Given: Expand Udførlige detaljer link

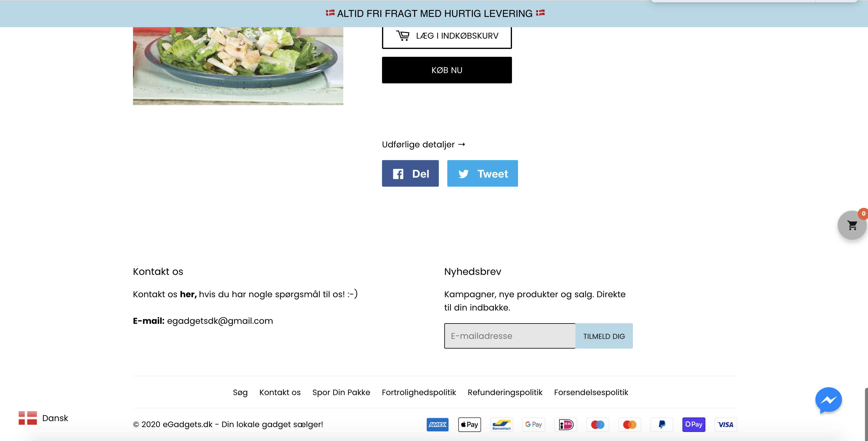Looking at the screenshot, I should [423, 144].
